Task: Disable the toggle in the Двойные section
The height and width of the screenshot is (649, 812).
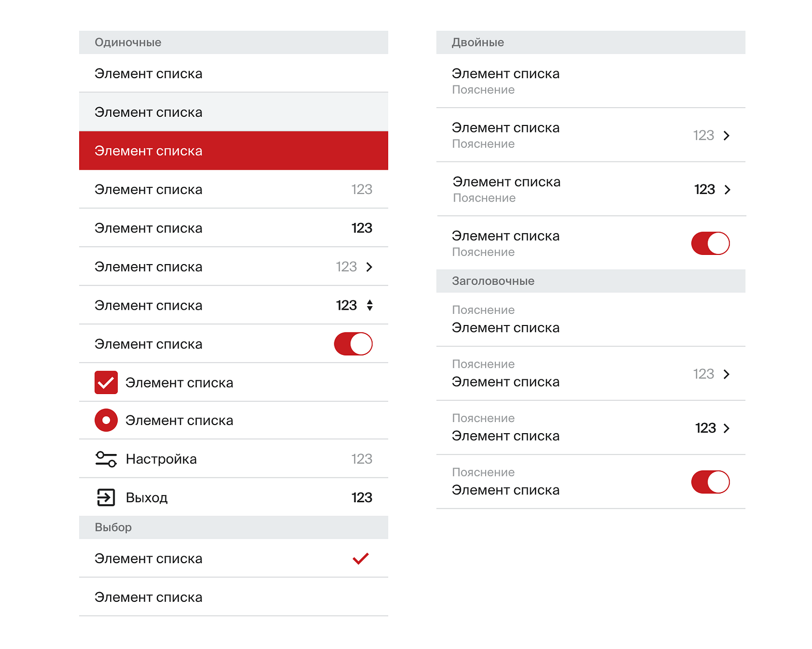Action: point(710,243)
